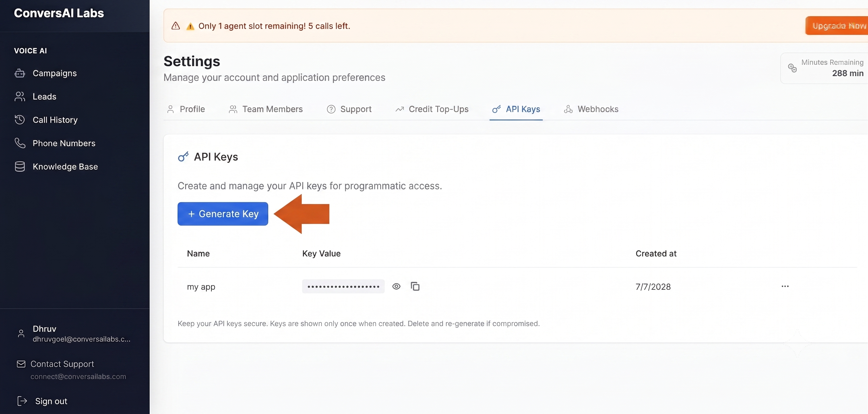Screen dimensions: 868x414
Task: Select the API Keys tab
Action: 516,109
